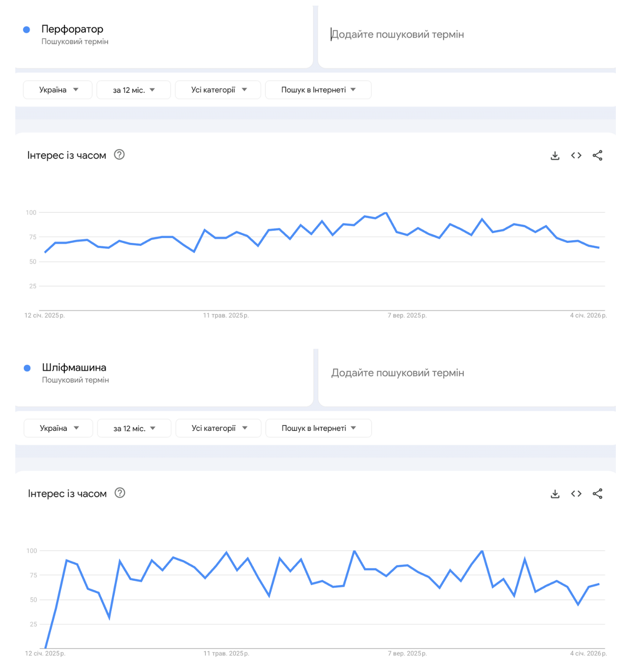The height and width of the screenshot is (672, 630).
Task: Open the за 12 міс. time range dropdown
Action: [x=133, y=89]
